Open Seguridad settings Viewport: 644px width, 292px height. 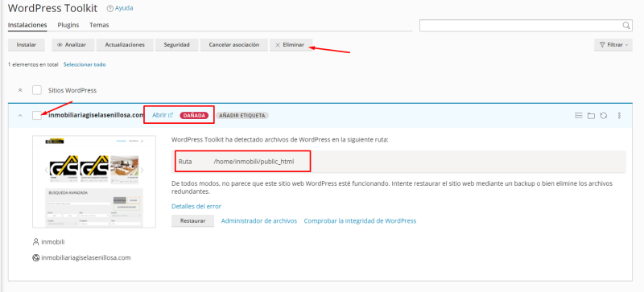[x=176, y=45]
